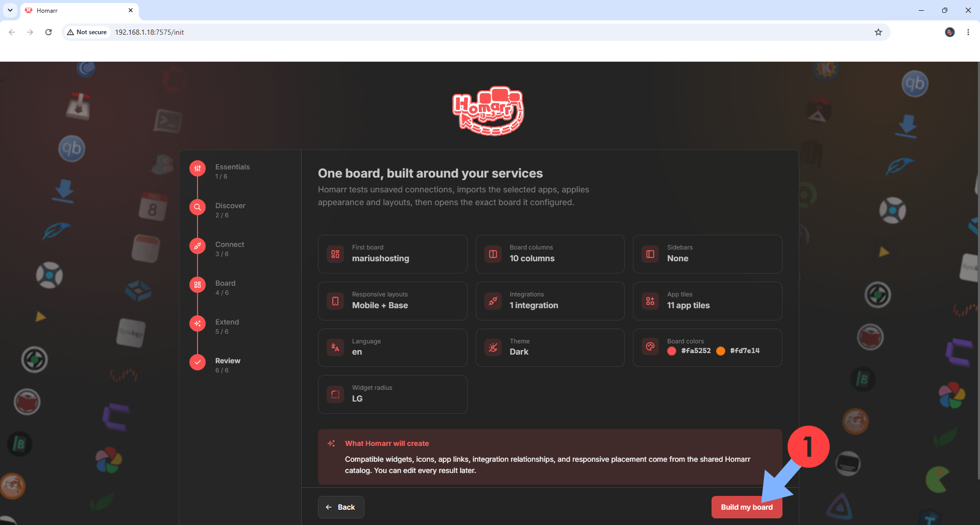Screen dimensions: 980x525
Task: Click the Language translate icon
Action: click(335, 347)
